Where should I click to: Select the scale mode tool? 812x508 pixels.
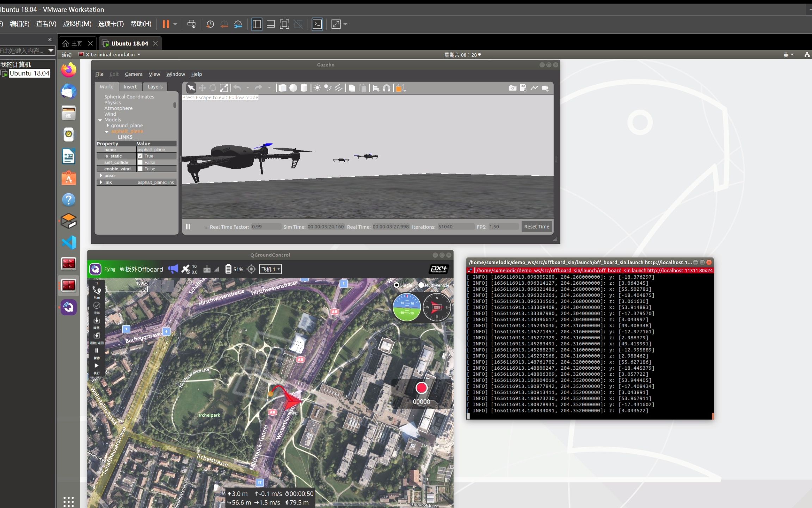224,88
